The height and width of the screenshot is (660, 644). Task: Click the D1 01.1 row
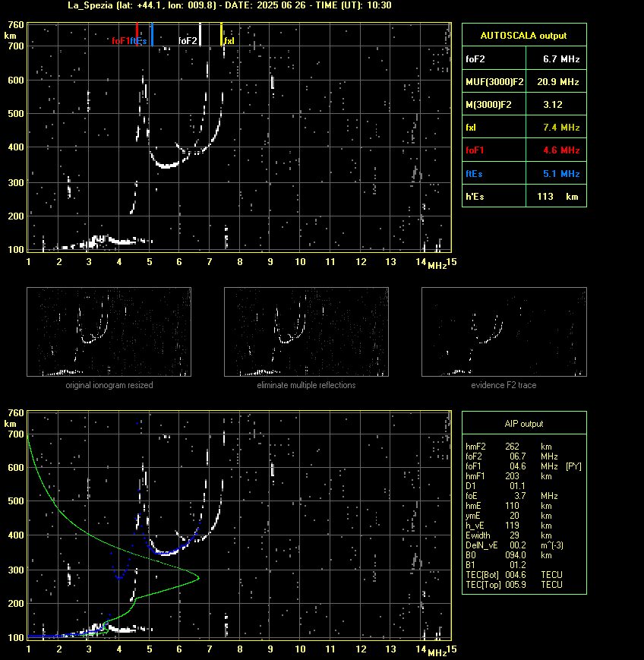[495, 486]
